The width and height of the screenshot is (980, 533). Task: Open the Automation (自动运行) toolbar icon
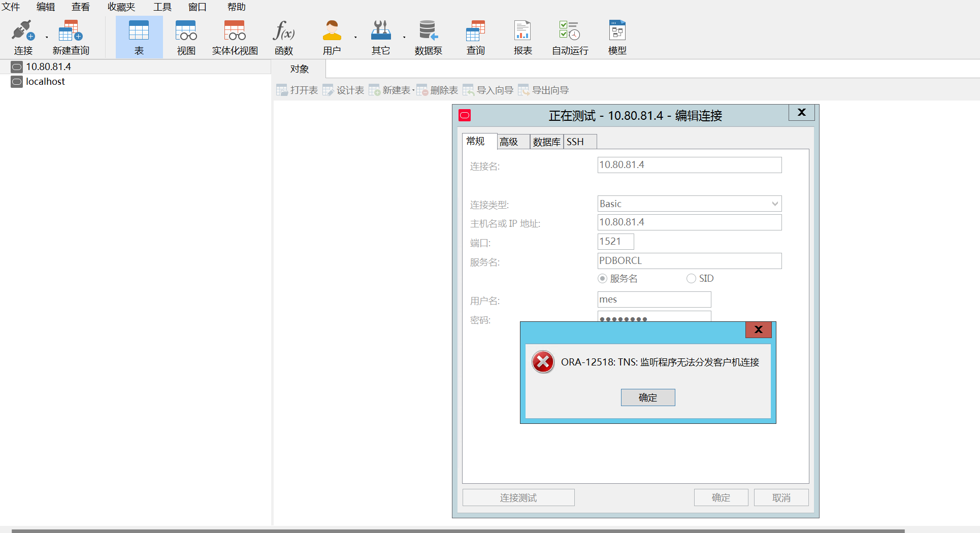click(x=570, y=30)
